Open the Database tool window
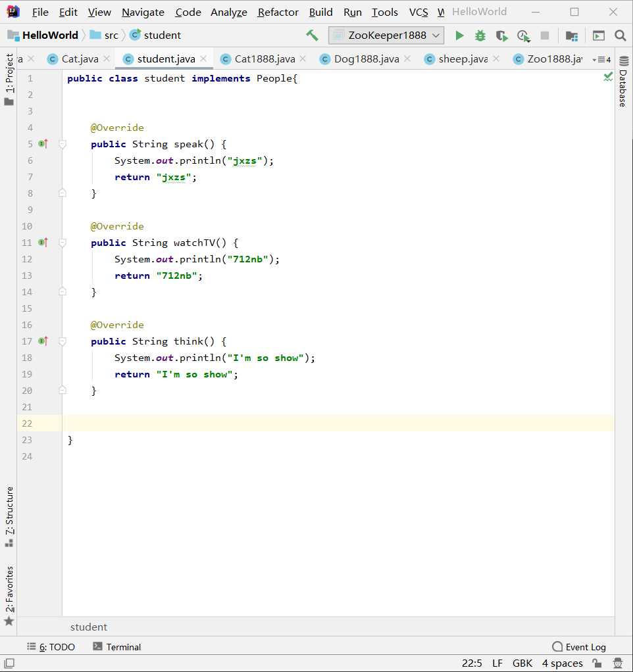 (x=624, y=82)
